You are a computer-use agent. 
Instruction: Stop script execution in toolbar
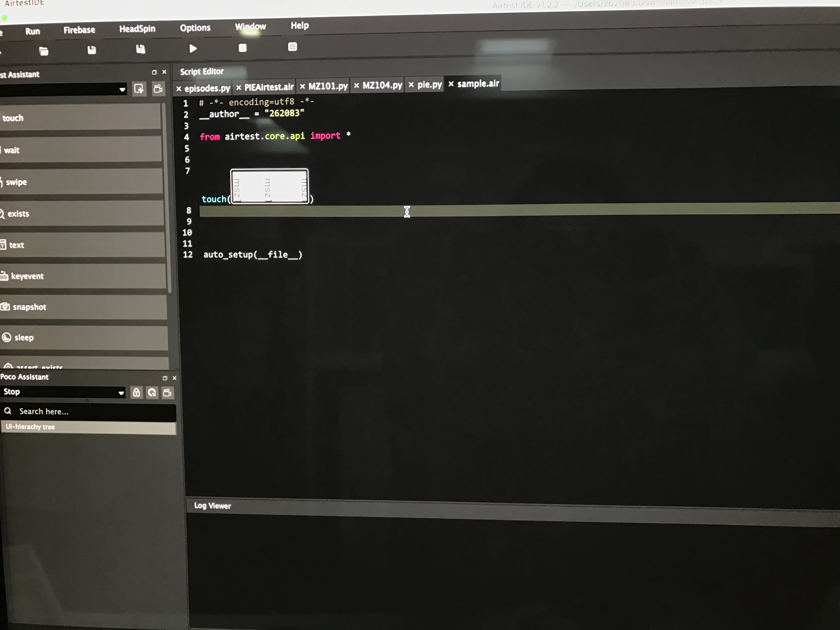click(x=242, y=47)
